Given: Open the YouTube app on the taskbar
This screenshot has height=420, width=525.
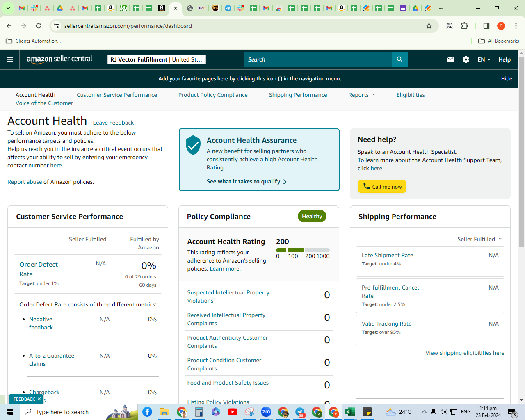Looking at the screenshot, I should click(233, 412).
